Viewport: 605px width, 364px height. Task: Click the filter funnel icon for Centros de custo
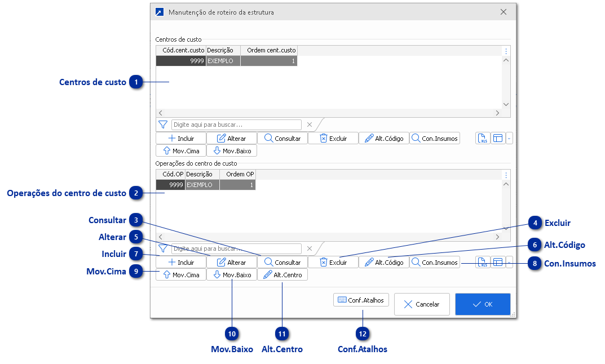pyautogui.click(x=163, y=125)
